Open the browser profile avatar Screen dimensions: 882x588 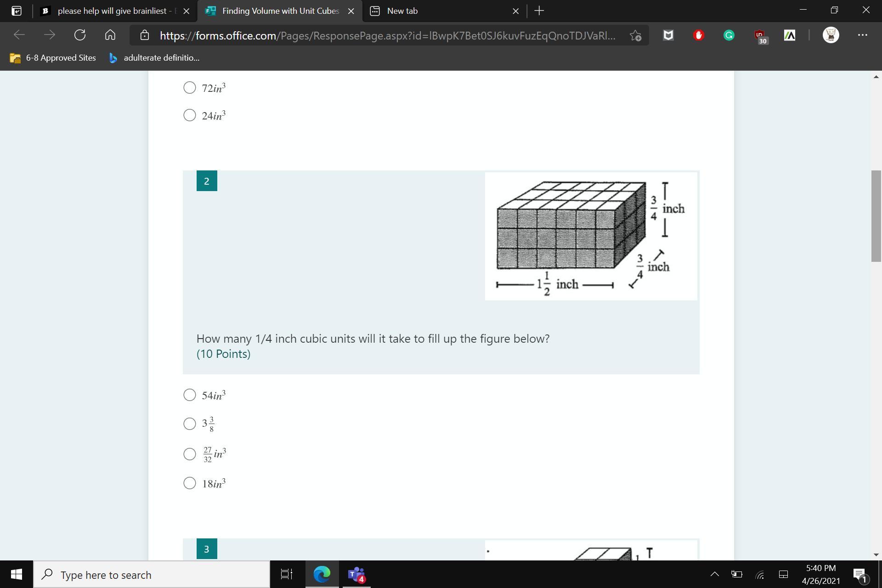[x=831, y=35]
